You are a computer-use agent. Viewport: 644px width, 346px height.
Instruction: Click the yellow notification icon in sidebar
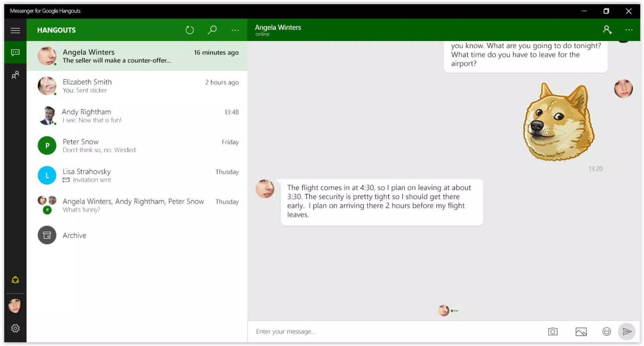[x=16, y=280]
